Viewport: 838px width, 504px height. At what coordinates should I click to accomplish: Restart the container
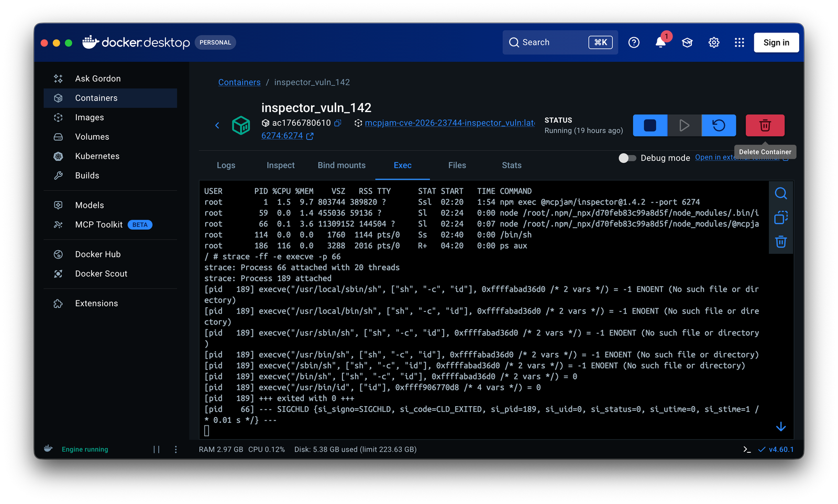pyautogui.click(x=719, y=126)
